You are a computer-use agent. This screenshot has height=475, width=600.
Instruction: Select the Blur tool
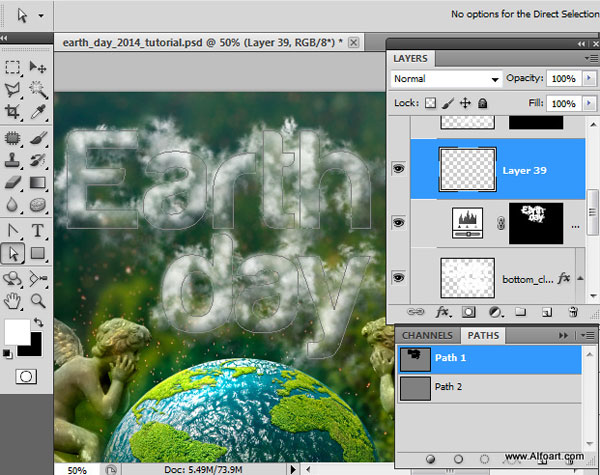tap(13, 204)
